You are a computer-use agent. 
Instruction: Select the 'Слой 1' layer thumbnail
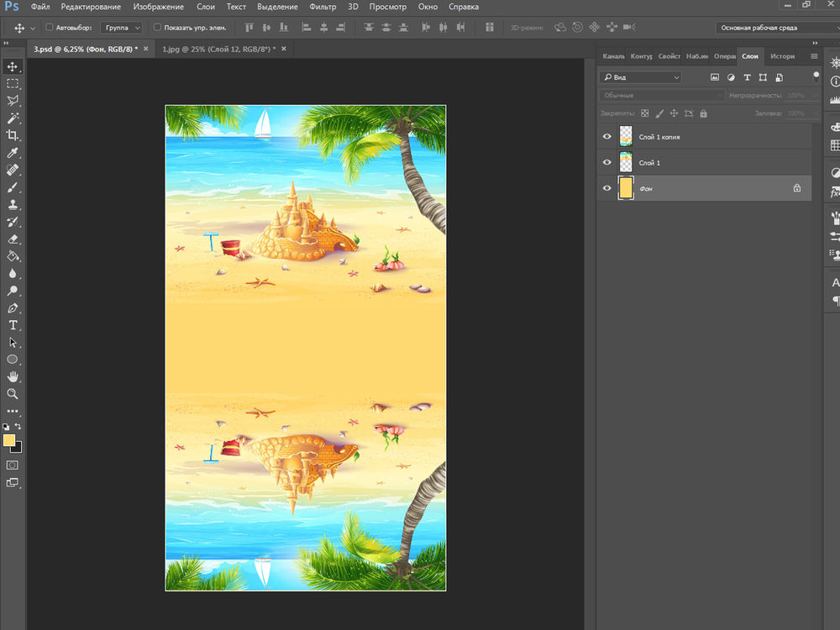pyautogui.click(x=626, y=162)
